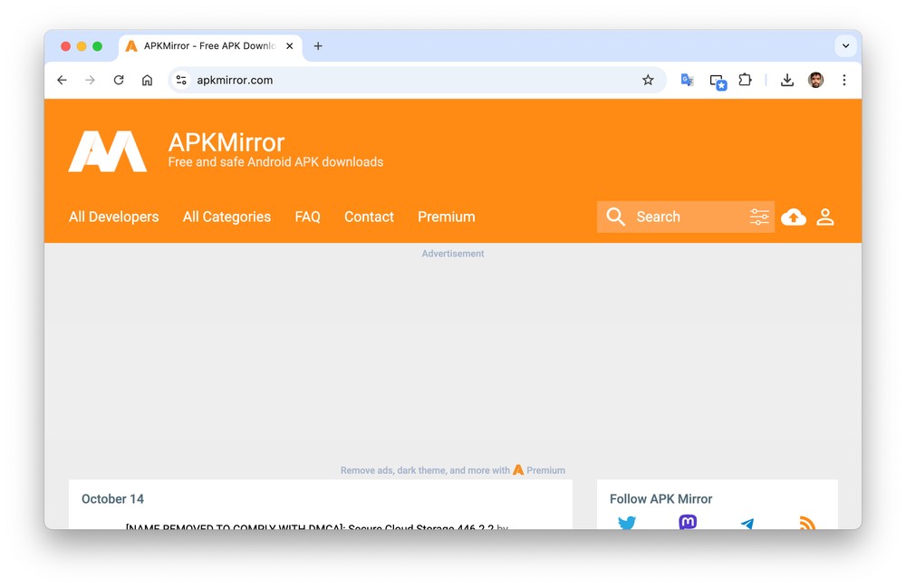The height and width of the screenshot is (588, 906).
Task: Follow APK Mirror on Twitter
Action: (x=627, y=523)
